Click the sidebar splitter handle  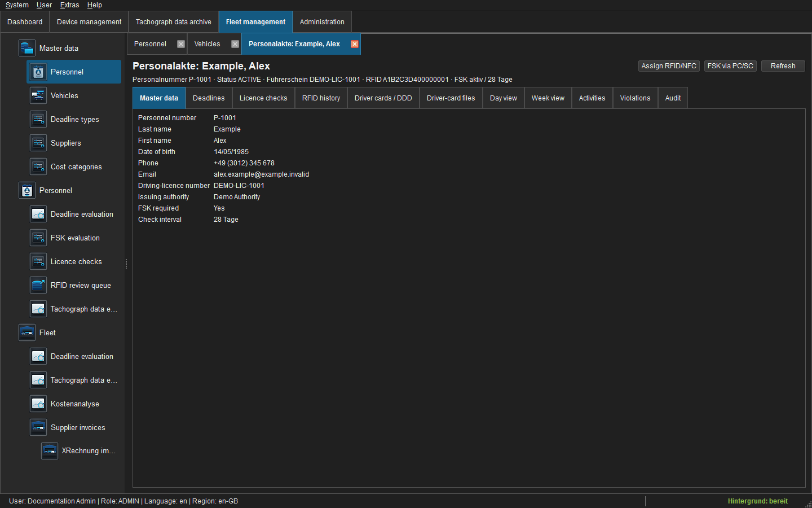click(126, 264)
